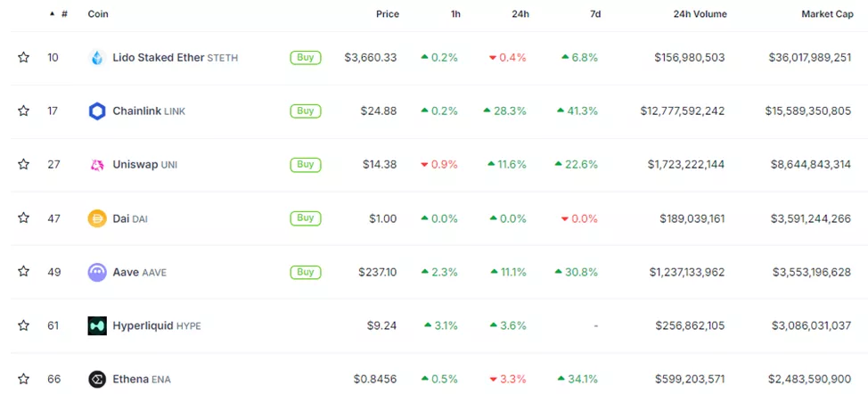Click the Lido Staked Ether coin icon

(x=97, y=58)
